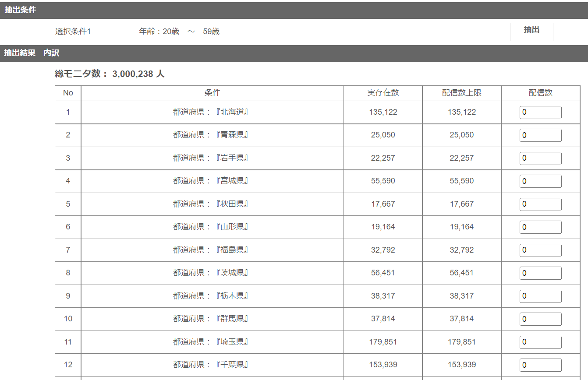Click the 抽出 button

pos(531,32)
